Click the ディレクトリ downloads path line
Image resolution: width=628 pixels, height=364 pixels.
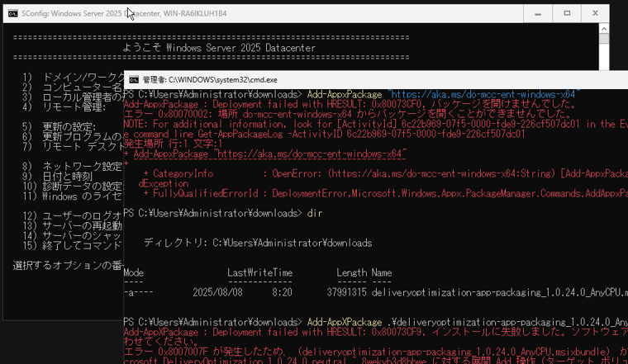[258, 243]
